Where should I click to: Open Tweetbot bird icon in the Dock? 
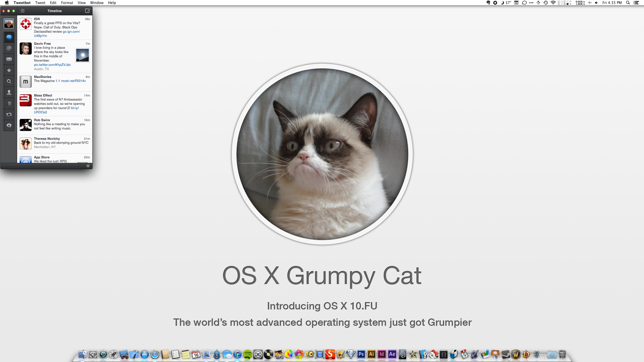pos(217,354)
